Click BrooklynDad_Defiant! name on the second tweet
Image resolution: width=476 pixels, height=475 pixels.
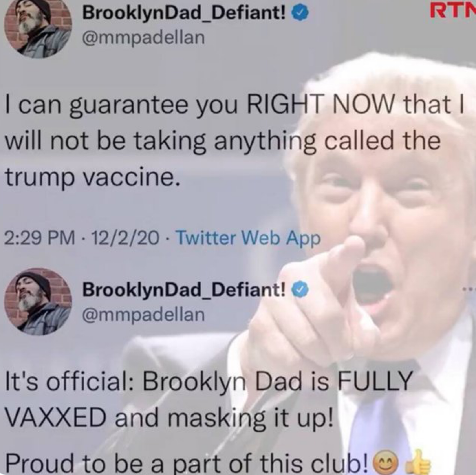click(x=184, y=290)
